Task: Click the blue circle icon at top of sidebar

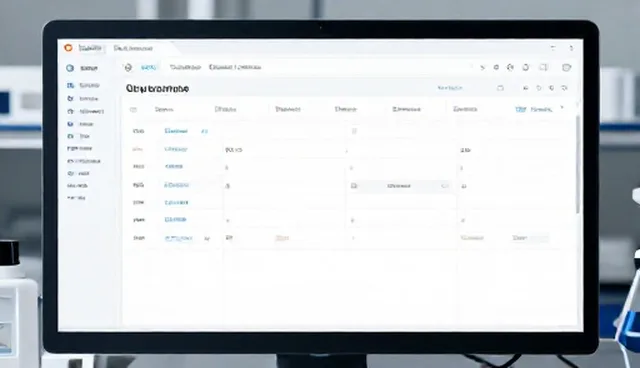Action: pos(70,68)
